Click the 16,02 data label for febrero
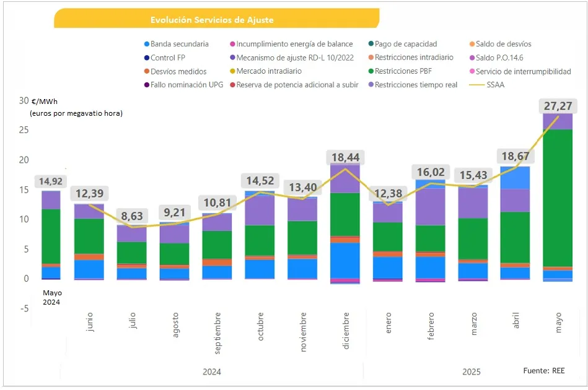 pos(431,172)
